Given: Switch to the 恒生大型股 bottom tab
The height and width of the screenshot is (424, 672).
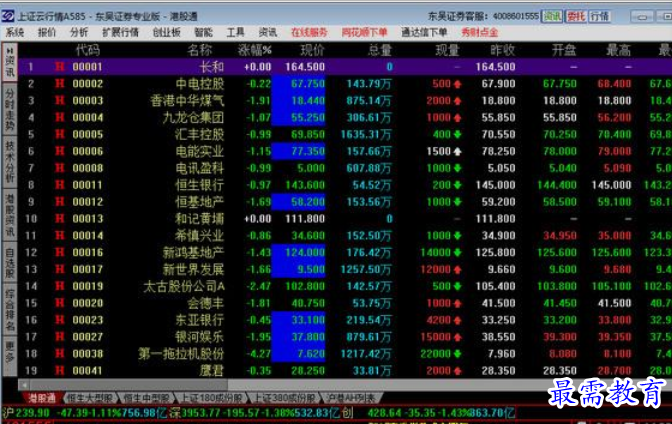Looking at the screenshot, I should pyautogui.click(x=90, y=398).
